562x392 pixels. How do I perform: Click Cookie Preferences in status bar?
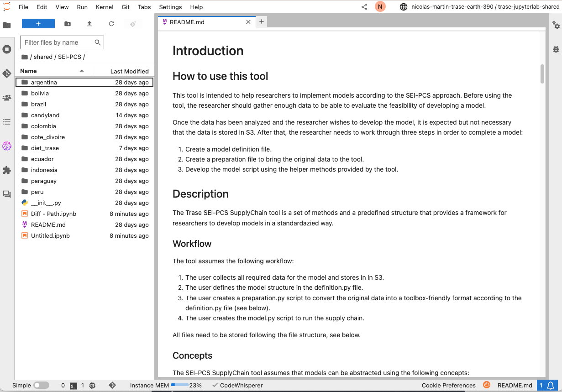(x=448, y=385)
